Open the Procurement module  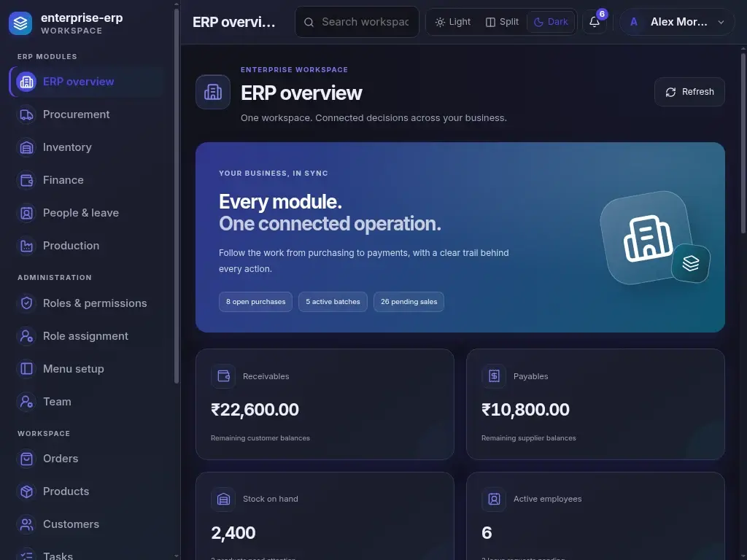(87, 114)
